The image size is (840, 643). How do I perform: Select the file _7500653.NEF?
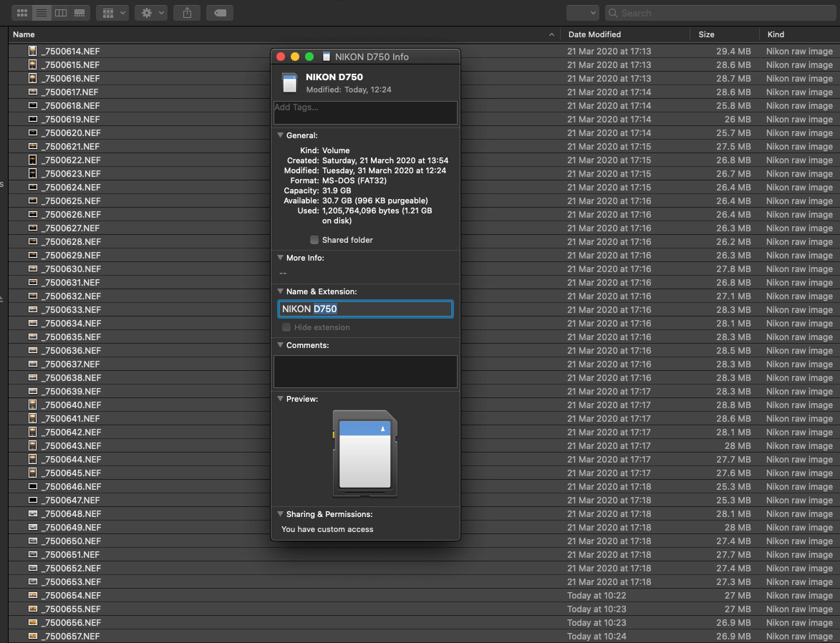[71, 582]
